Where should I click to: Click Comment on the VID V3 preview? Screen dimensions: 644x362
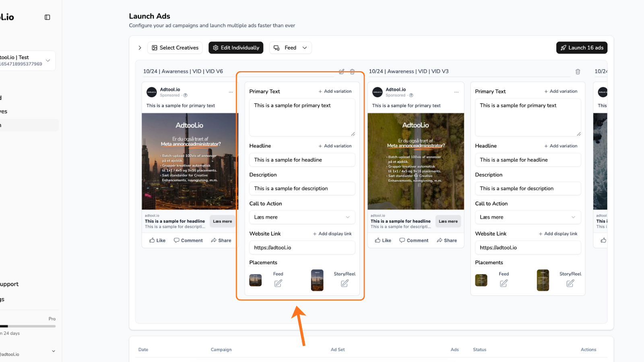click(414, 241)
